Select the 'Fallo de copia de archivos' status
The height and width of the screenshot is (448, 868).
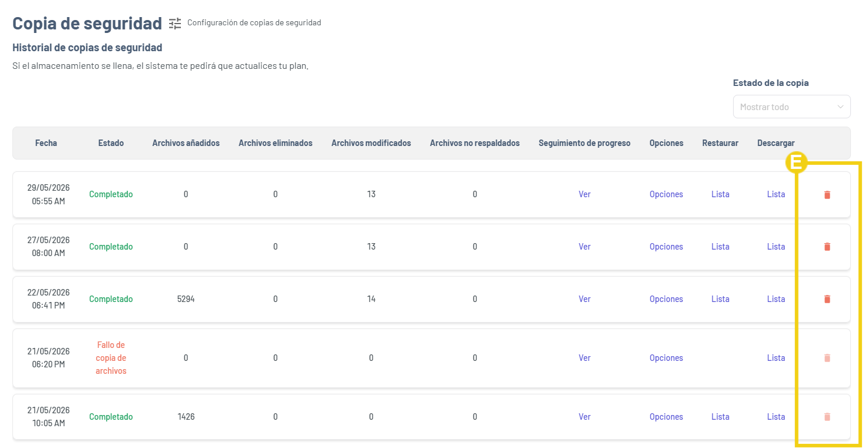[x=111, y=358]
